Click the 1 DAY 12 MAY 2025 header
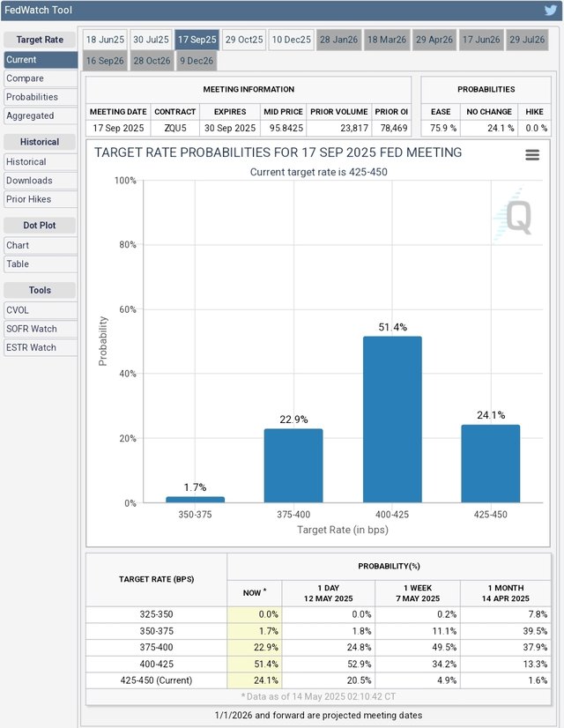 (x=328, y=593)
